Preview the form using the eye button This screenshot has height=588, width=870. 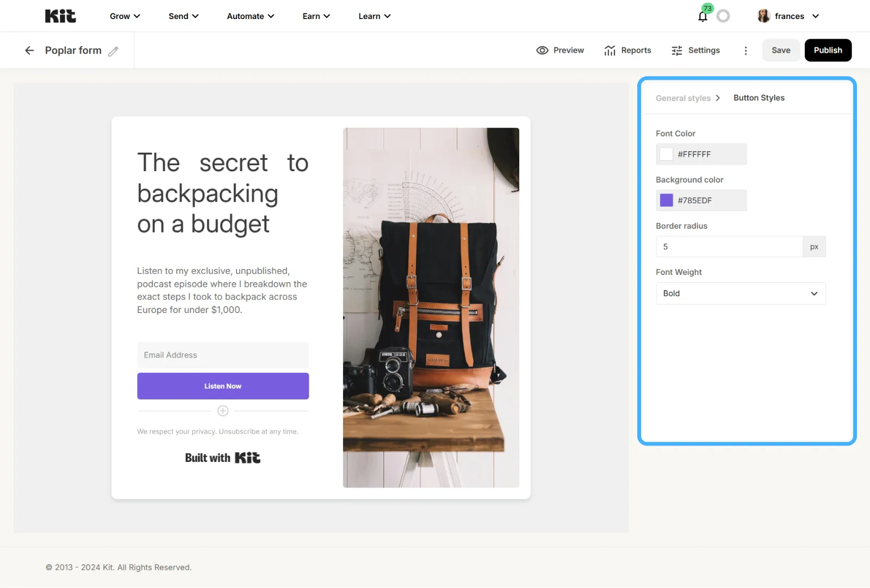pyautogui.click(x=560, y=51)
